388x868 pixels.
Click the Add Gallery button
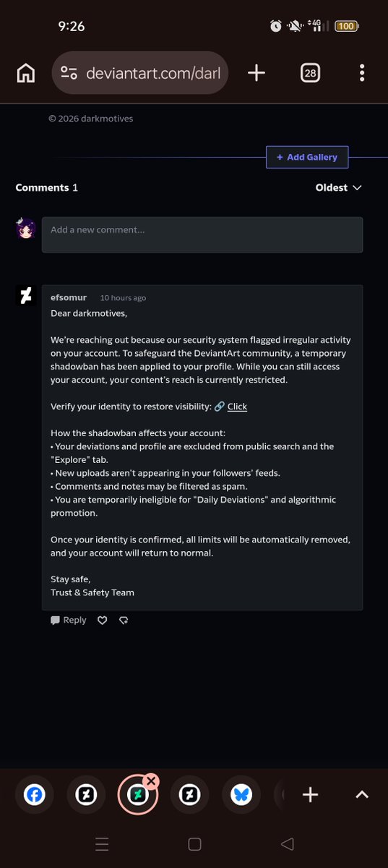pyautogui.click(x=307, y=157)
